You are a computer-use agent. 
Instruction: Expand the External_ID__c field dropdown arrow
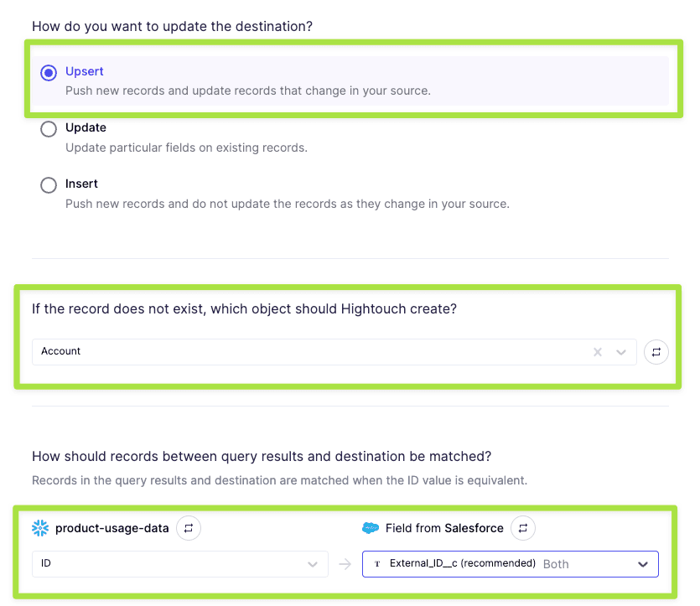(x=643, y=564)
